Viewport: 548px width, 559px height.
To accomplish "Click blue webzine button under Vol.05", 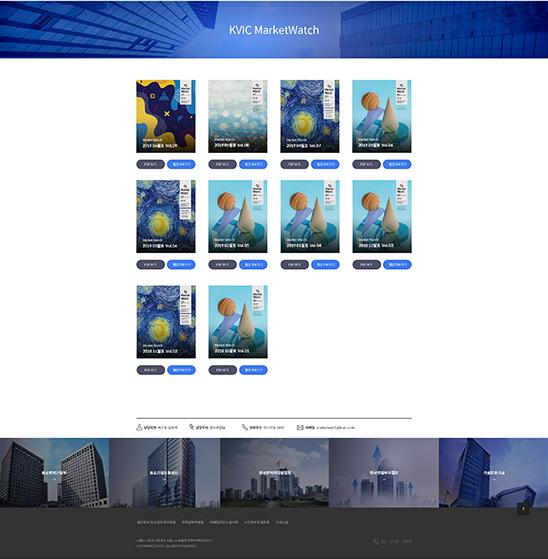I will click(253, 265).
